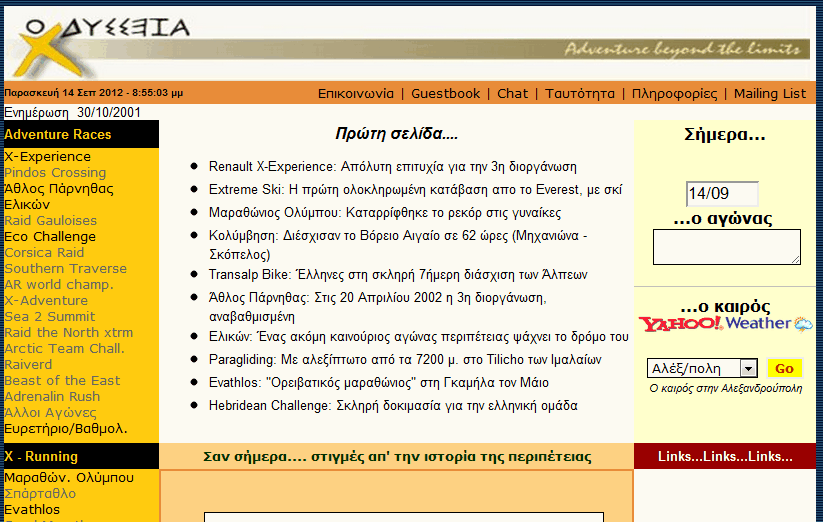The image size is (823, 522).
Task: Click the Πρώτη σελίδα heading
Action: tap(397, 134)
